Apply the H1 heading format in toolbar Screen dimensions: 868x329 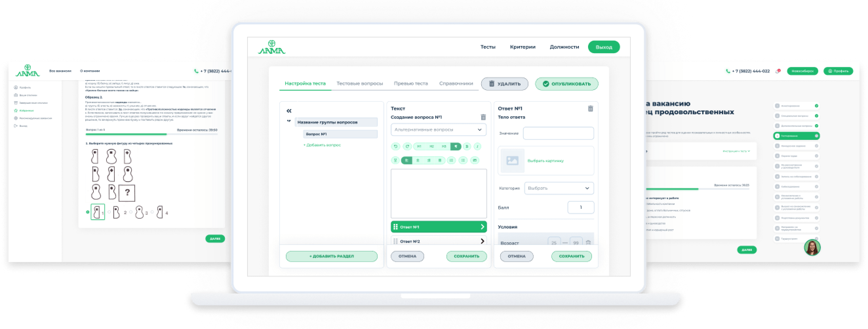coord(419,146)
